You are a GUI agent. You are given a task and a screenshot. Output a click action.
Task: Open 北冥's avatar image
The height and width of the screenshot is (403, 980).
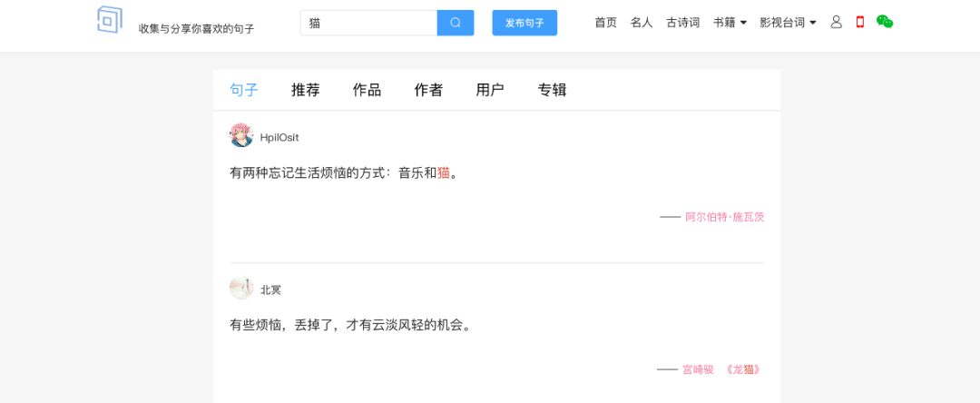pos(241,289)
